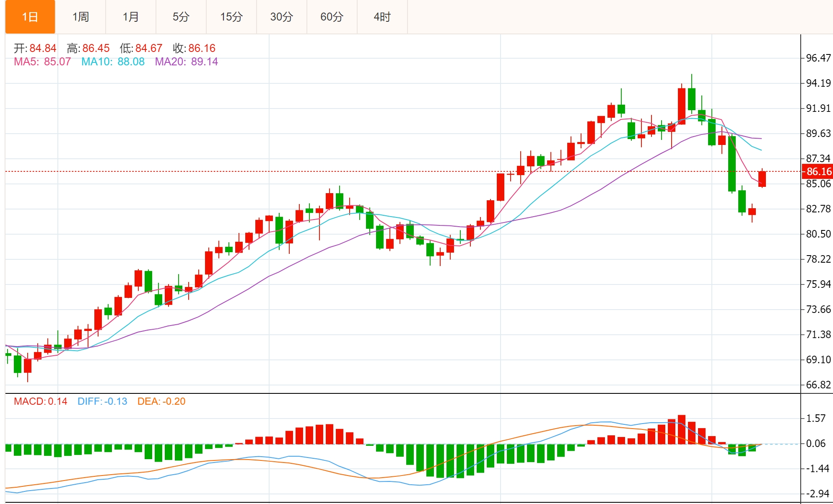Click the MA5: 85.07 indicator label

coord(42,62)
